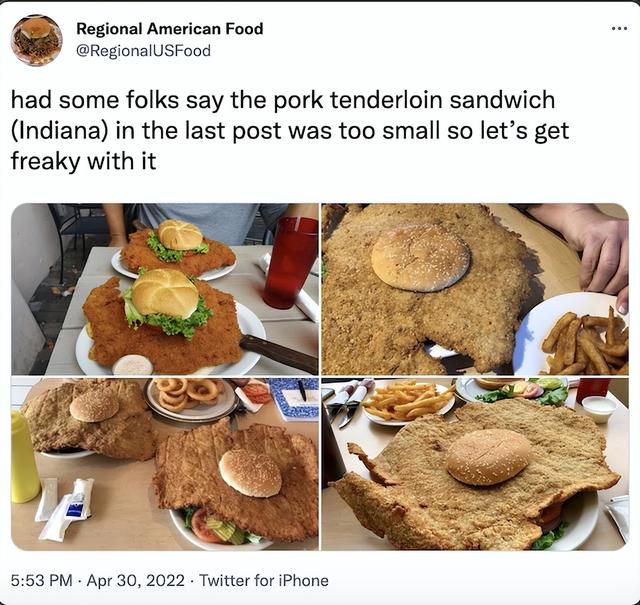Viewport: 640px width, 605px height.
Task: Click the yellow mustard bottle in the photo
Action: click(24, 457)
